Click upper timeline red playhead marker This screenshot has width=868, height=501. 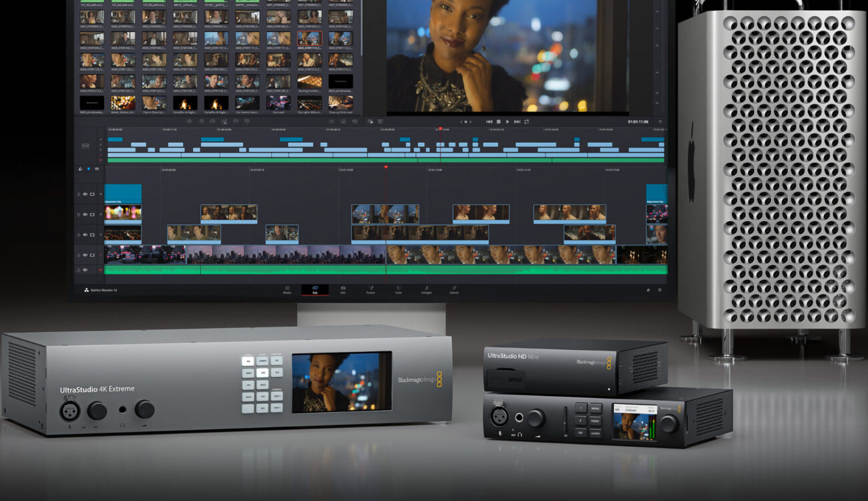[x=440, y=128]
